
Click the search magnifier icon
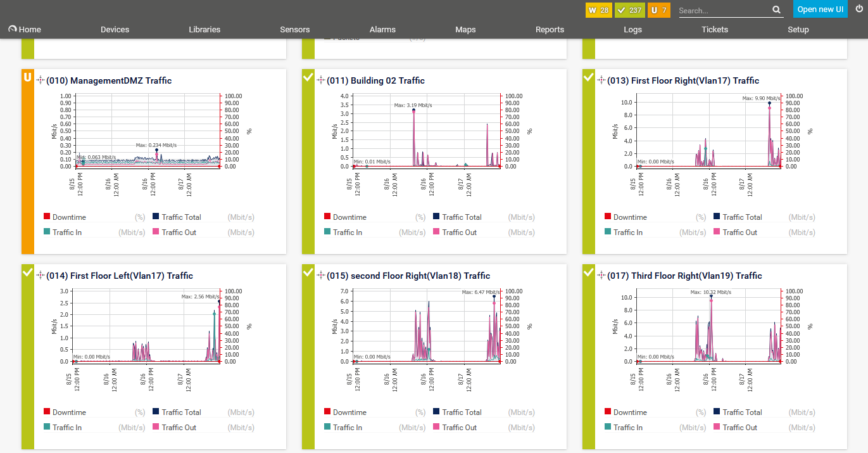point(777,10)
